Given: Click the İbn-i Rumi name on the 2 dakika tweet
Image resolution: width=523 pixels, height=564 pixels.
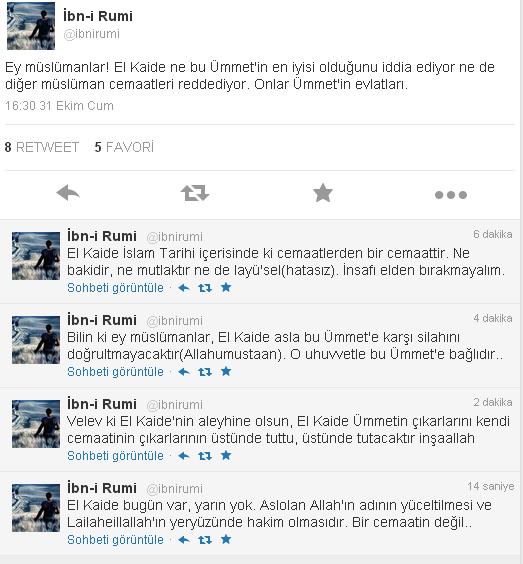Looking at the screenshot, I should (102, 404).
